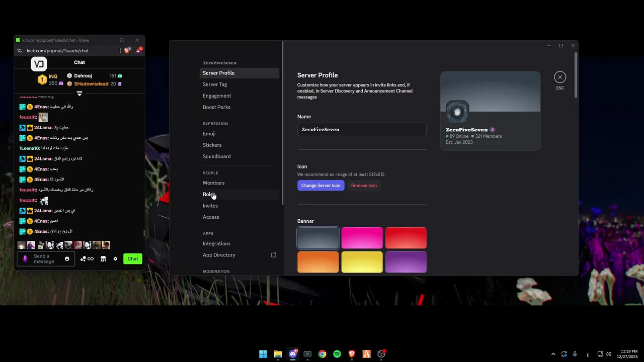Click the last emote thumbnail in Kick emote row
The height and width of the screenshot is (362, 644).
click(x=106, y=245)
